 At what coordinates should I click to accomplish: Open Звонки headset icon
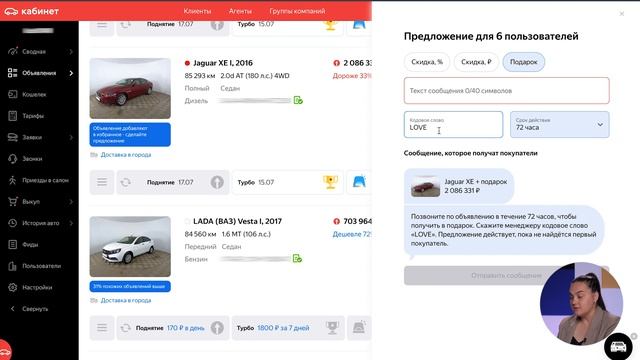[13, 159]
